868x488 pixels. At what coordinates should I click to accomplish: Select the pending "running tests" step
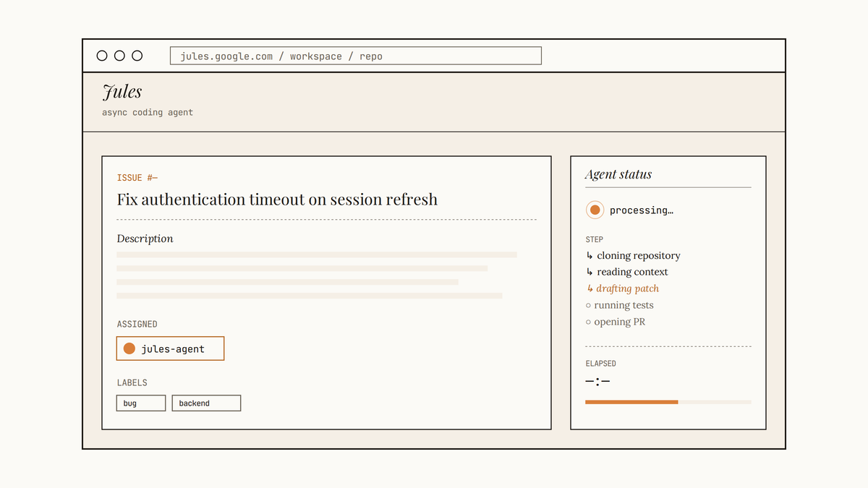coord(620,305)
